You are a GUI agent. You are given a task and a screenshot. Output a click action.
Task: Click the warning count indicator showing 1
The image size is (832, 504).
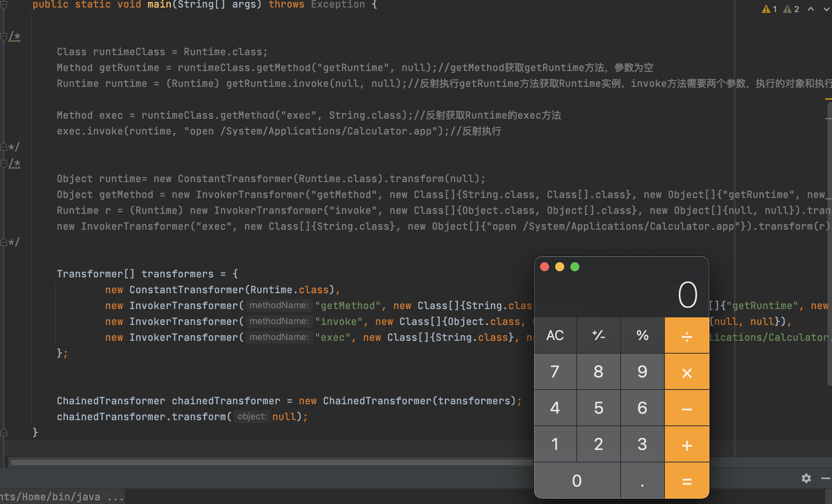point(768,8)
